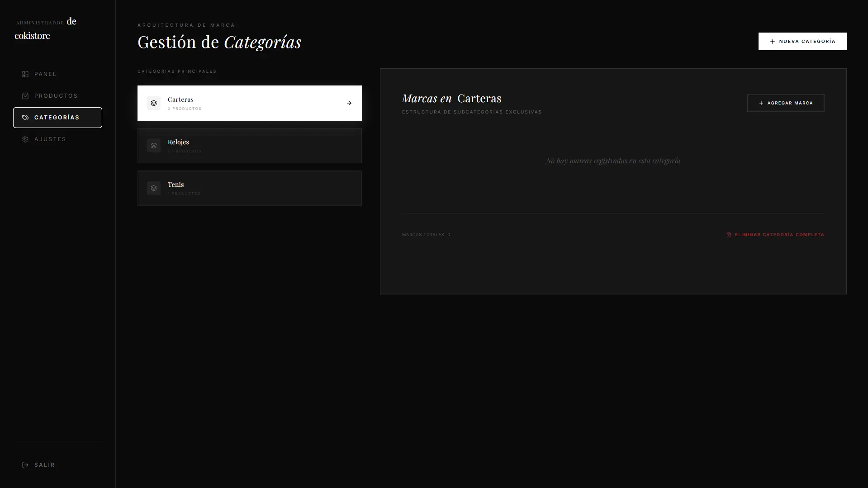Click the Ajustes gear icon in sidebar
This screenshot has width=868, height=488.
[x=25, y=139]
